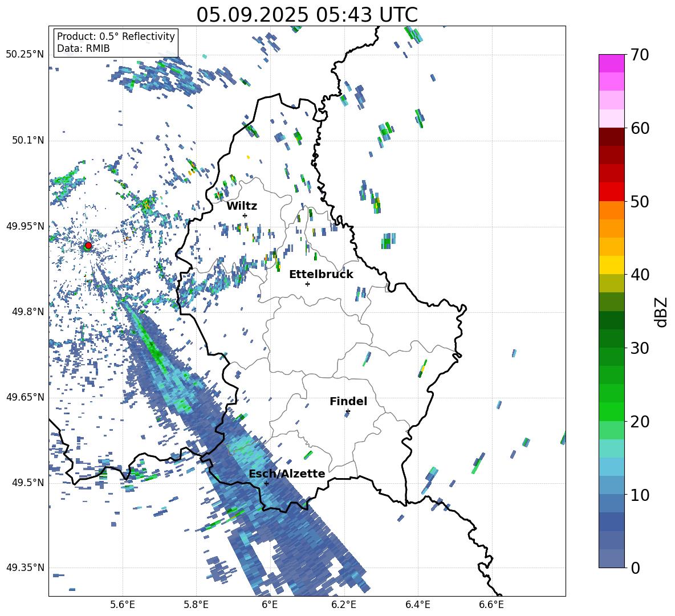Image resolution: width=675 pixels, height=616 pixels.
Task: Click the dark red 60 dBZ colorbar segment
Action: coord(611,137)
